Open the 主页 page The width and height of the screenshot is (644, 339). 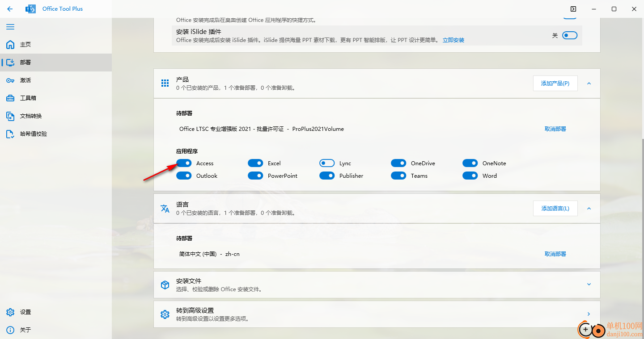click(x=56, y=45)
